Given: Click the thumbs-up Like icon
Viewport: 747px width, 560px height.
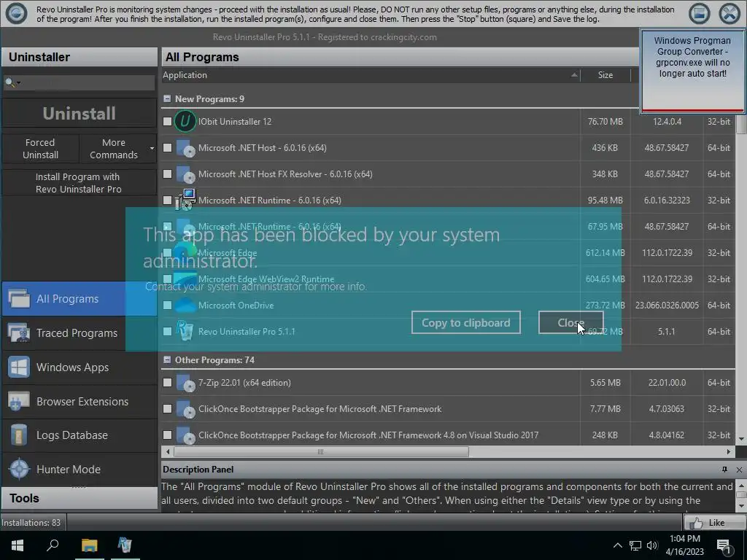Looking at the screenshot, I should [x=695, y=523].
